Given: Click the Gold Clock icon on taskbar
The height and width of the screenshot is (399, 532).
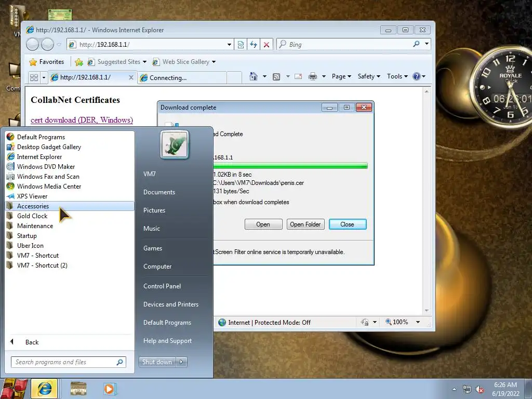Looking at the screenshot, I should pos(78,389).
